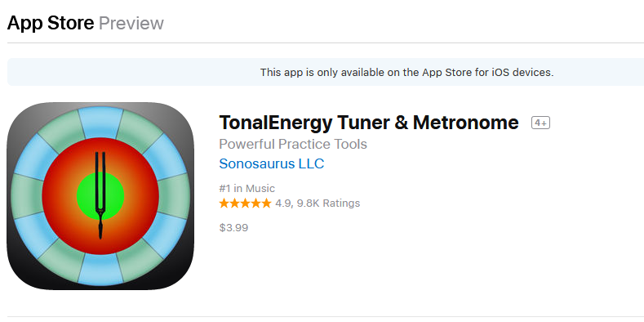
Task: Click the 9.8K Ratings text
Action: click(x=328, y=203)
